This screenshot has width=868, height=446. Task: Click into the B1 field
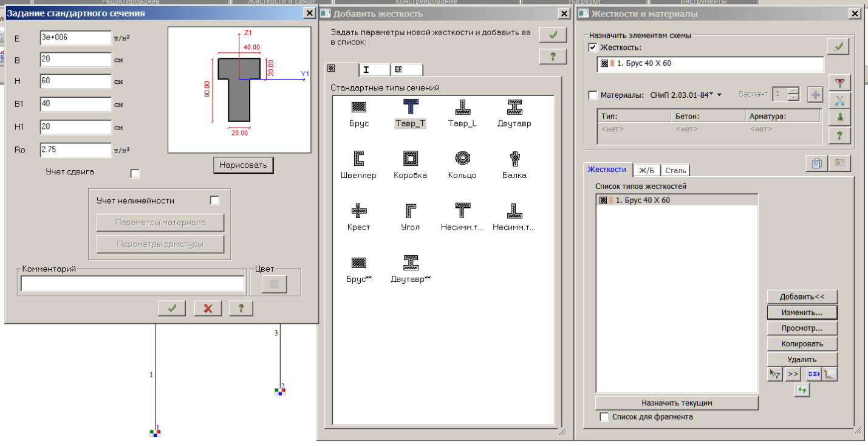tap(75, 104)
